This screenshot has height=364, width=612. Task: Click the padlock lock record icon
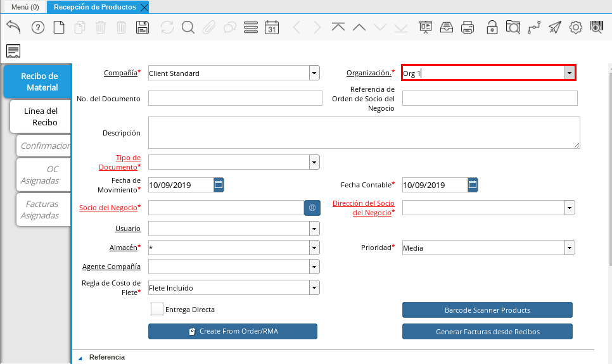pos(492,27)
